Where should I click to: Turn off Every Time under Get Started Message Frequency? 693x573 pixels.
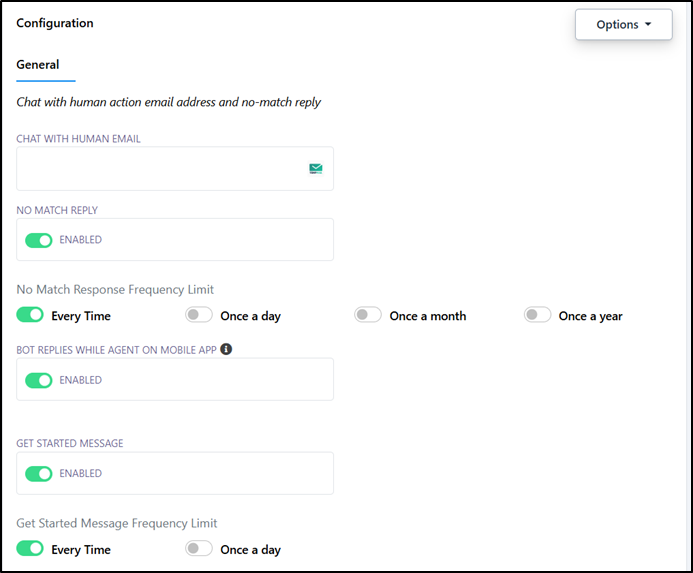[x=30, y=549]
